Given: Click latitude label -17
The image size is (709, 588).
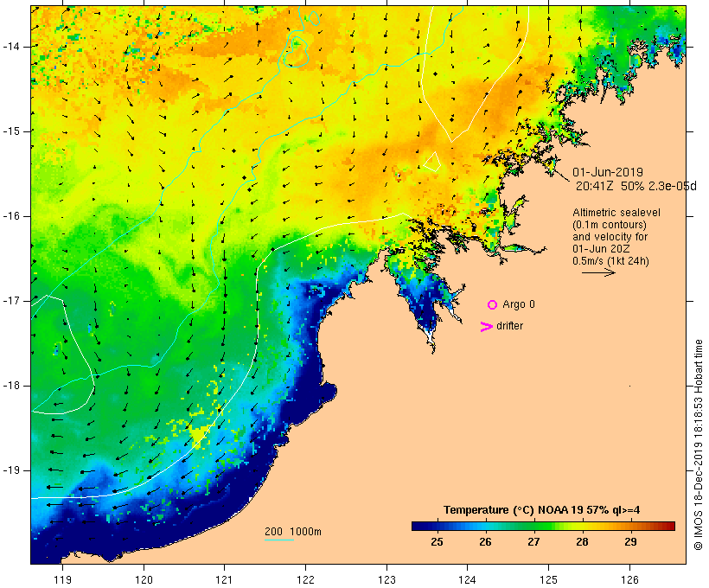Looking at the screenshot, I should coord(11,301).
